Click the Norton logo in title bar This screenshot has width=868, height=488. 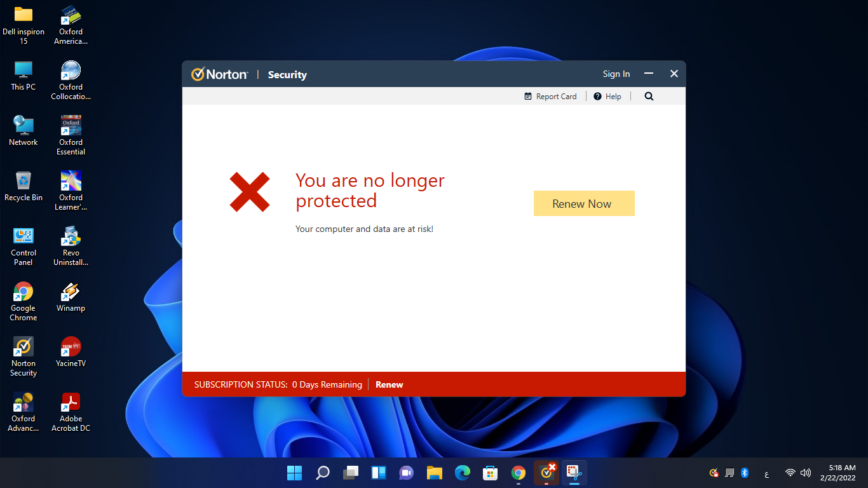220,74
